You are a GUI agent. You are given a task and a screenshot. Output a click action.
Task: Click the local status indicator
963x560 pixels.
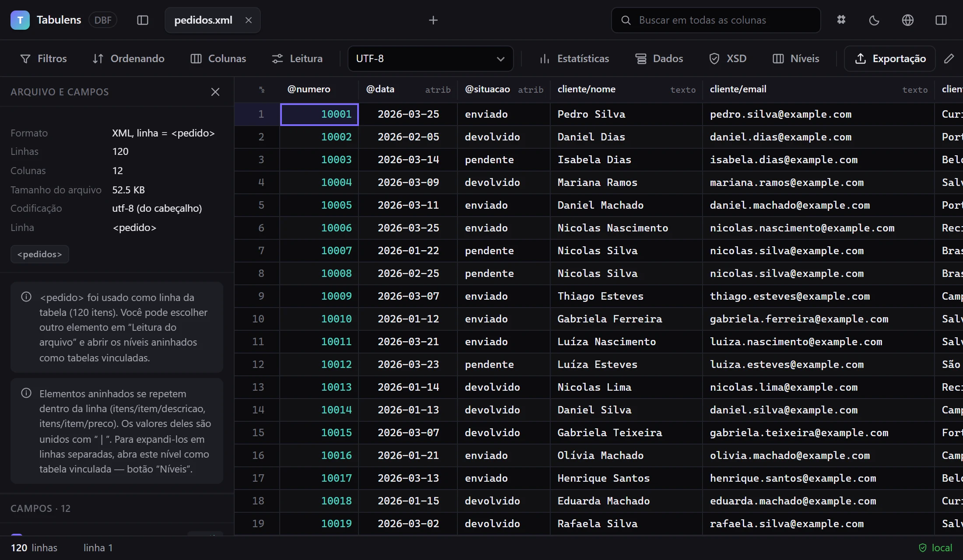click(x=936, y=548)
